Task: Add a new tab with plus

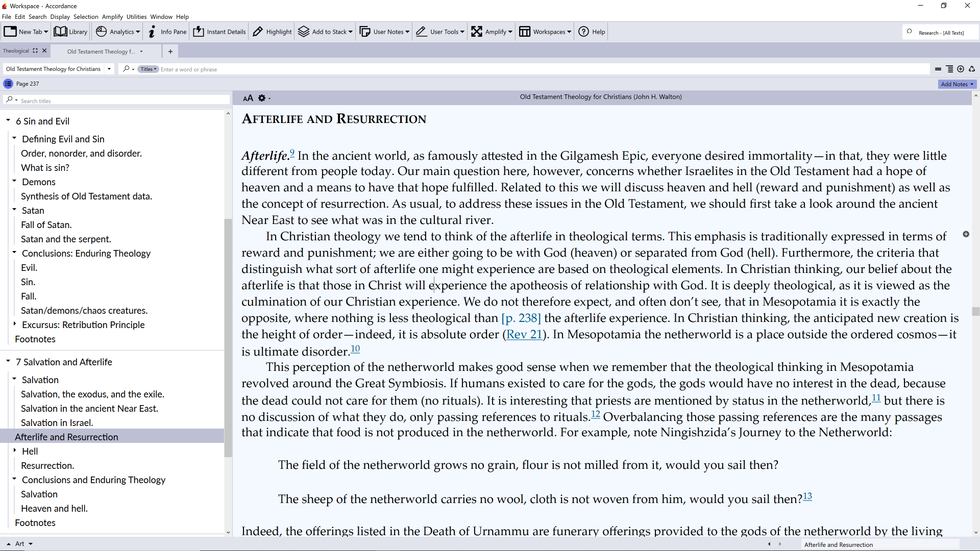Action: click(170, 51)
